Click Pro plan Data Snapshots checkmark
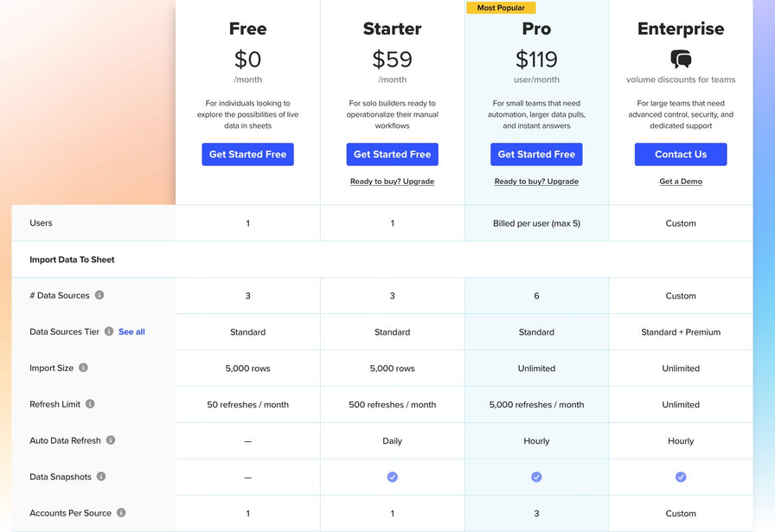The height and width of the screenshot is (532, 775). [536, 477]
